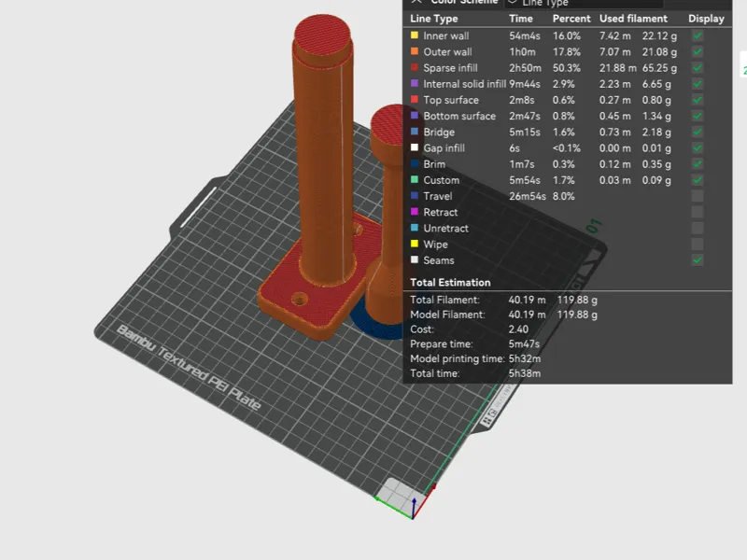This screenshot has width=747, height=560.
Task: Click the Gap infill white swatch
Action: click(415, 147)
